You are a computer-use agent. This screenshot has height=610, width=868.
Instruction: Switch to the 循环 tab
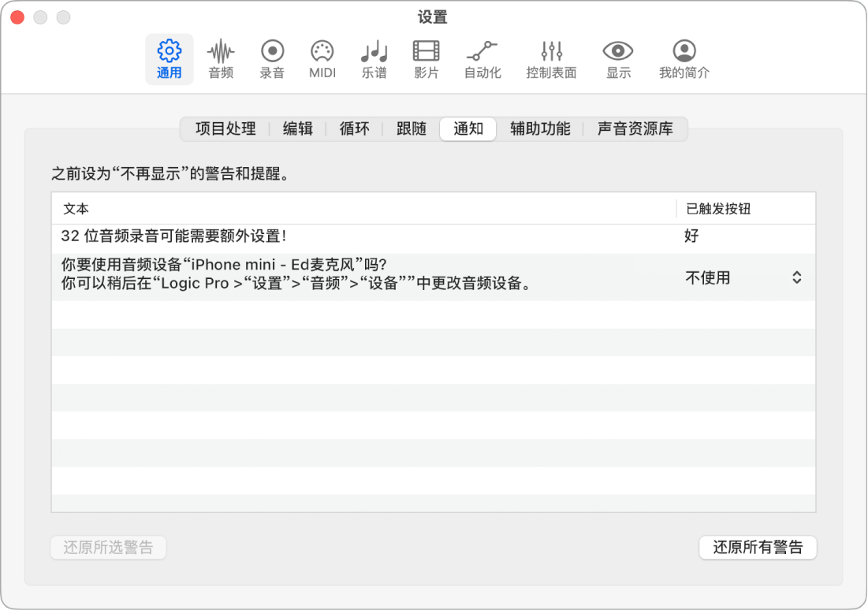pyautogui.click(x=353, y=129)
